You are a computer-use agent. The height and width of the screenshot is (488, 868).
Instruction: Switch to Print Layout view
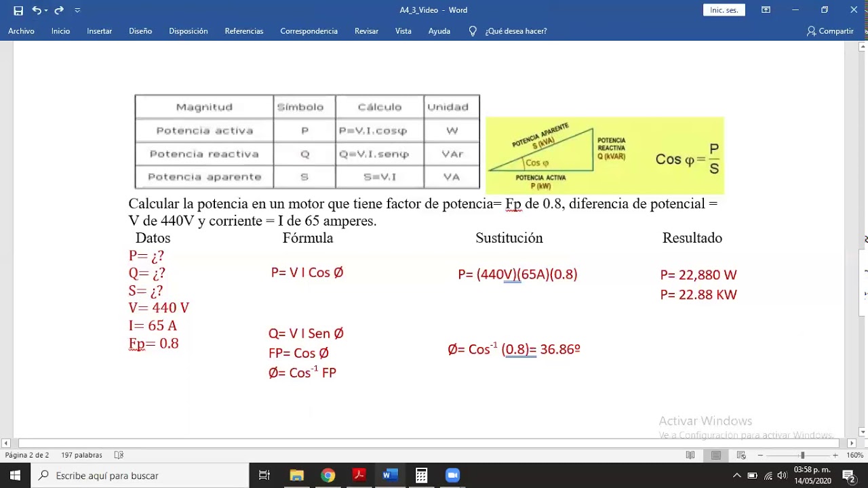[x=715, y=455]
